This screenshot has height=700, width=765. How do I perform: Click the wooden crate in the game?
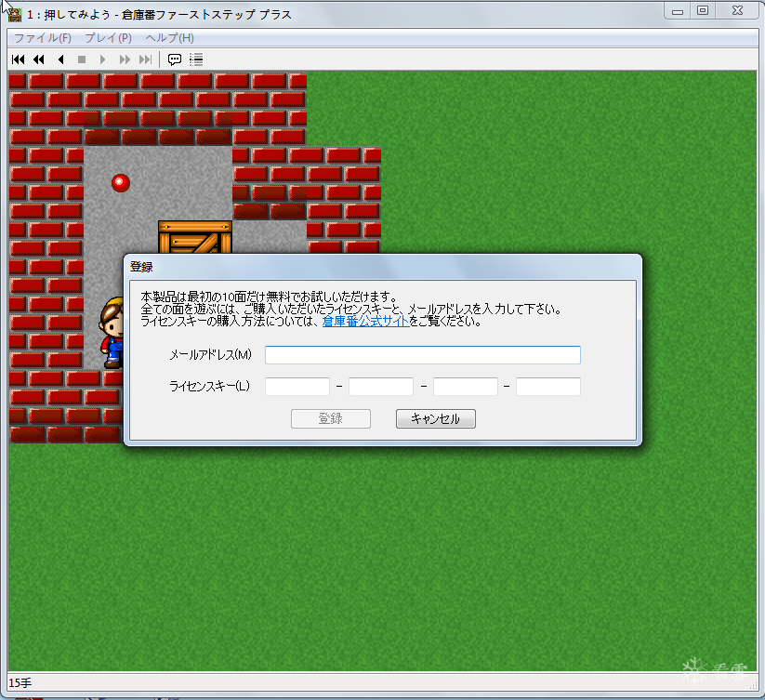[x=194, y=237]
